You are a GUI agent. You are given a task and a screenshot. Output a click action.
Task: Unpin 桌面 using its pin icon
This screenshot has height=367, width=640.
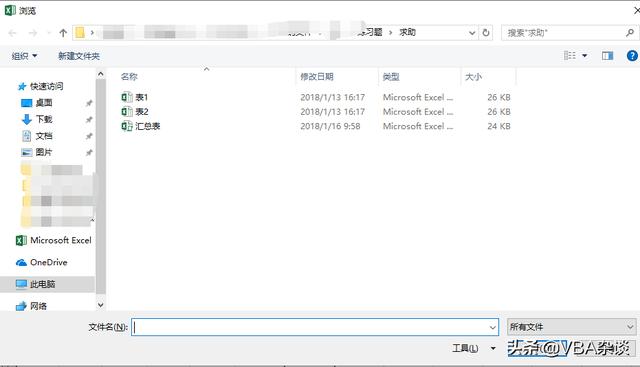tap(89, 103)
